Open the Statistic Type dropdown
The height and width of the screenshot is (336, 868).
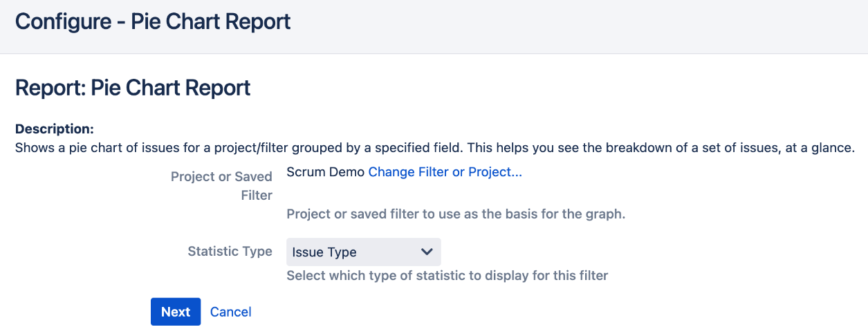pos(363,252)
